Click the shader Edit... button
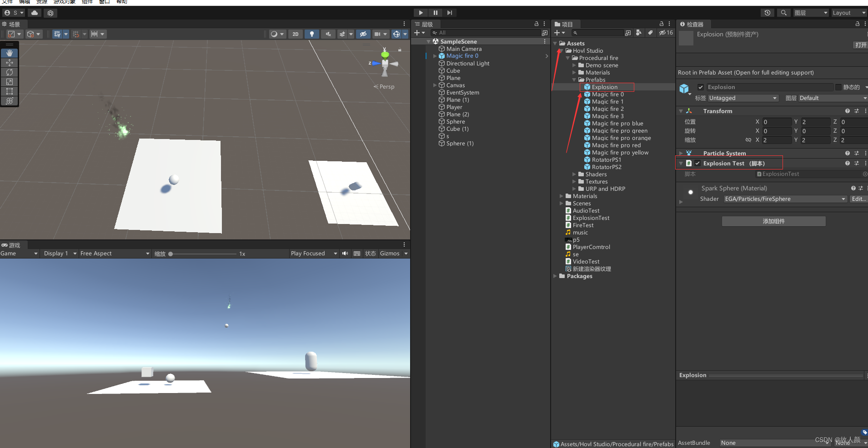Image resolution: width=868 pixels, height=448 pixels. click(x=858, y=199)
